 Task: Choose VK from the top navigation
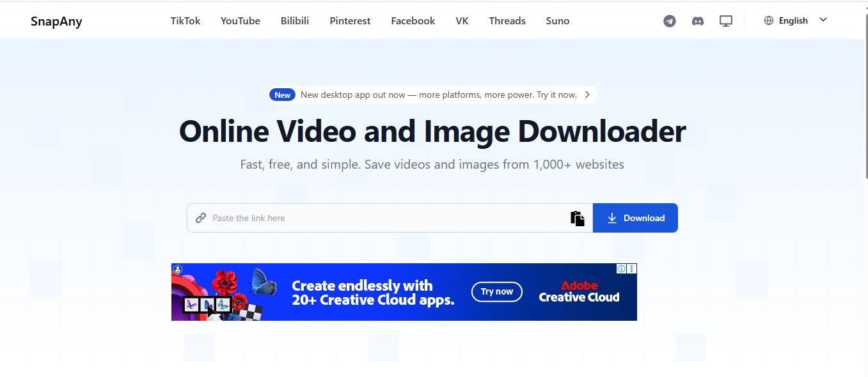tap(462, 20)
